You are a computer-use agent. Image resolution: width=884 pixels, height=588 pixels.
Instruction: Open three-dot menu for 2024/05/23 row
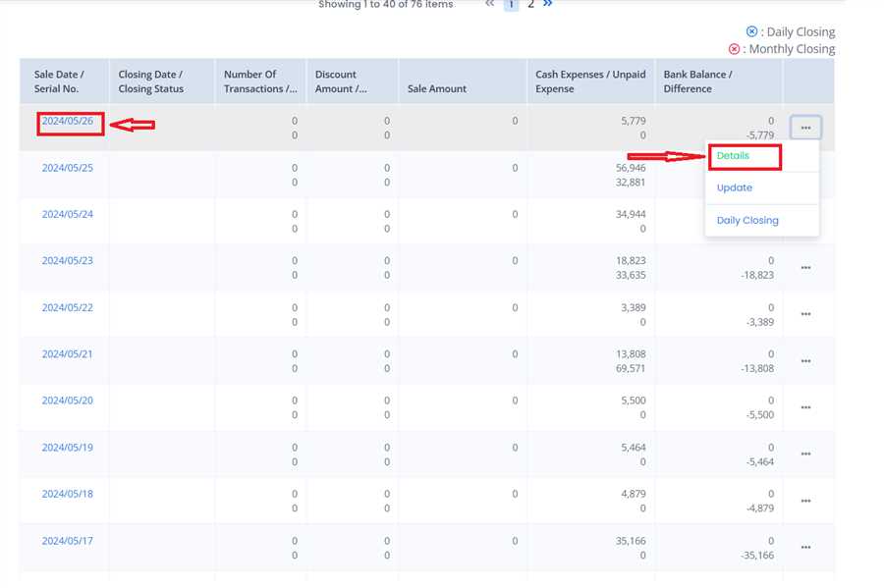[805, 268]
